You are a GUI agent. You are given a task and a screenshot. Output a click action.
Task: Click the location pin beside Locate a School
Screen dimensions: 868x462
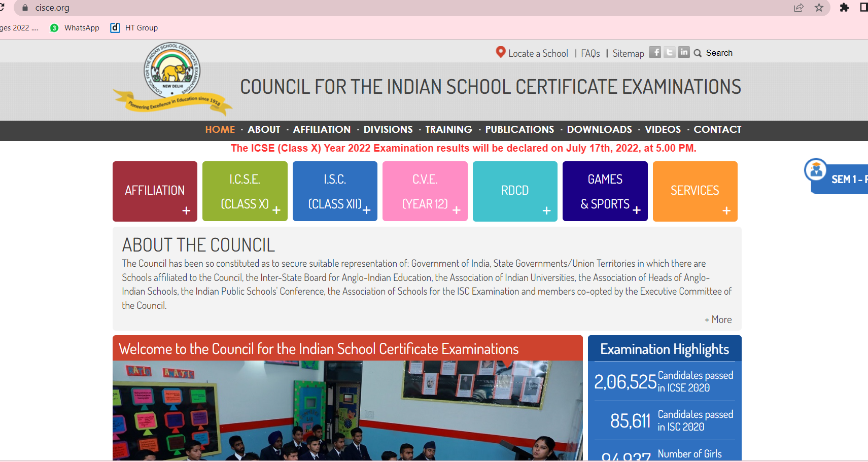(500, 52)
